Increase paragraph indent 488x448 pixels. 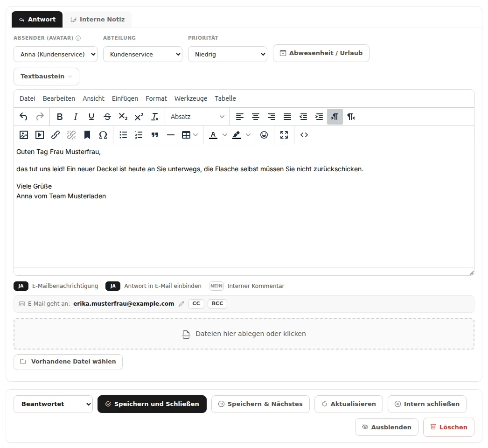319,117
